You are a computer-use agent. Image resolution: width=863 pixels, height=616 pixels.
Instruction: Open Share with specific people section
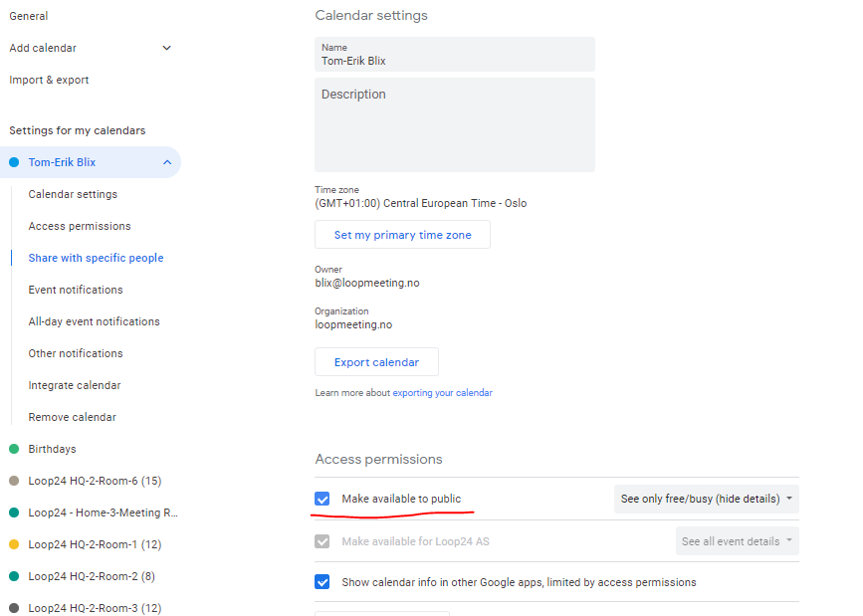(x=96, y=258)
